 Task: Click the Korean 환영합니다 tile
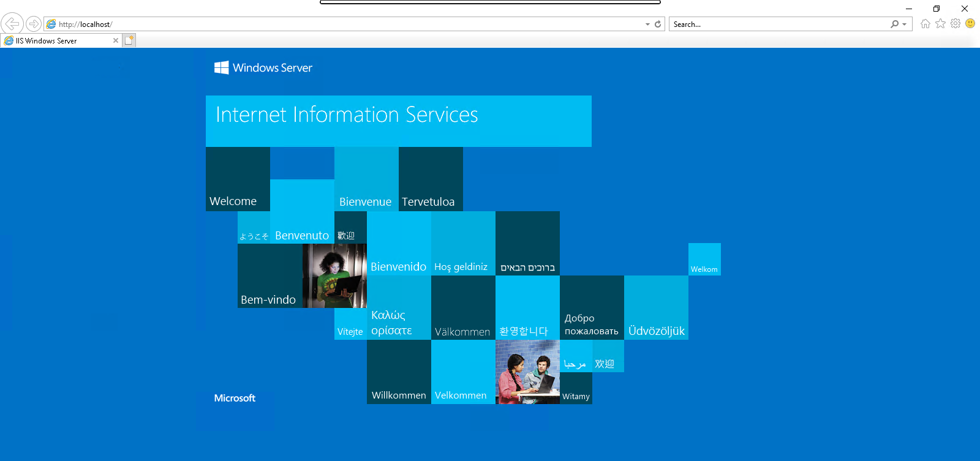click(x=527, y=307)
